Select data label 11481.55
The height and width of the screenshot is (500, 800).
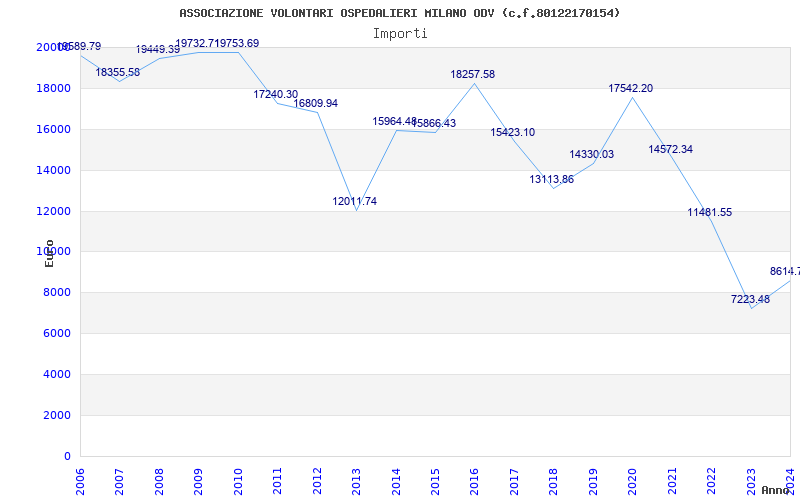tap(710, 213)
